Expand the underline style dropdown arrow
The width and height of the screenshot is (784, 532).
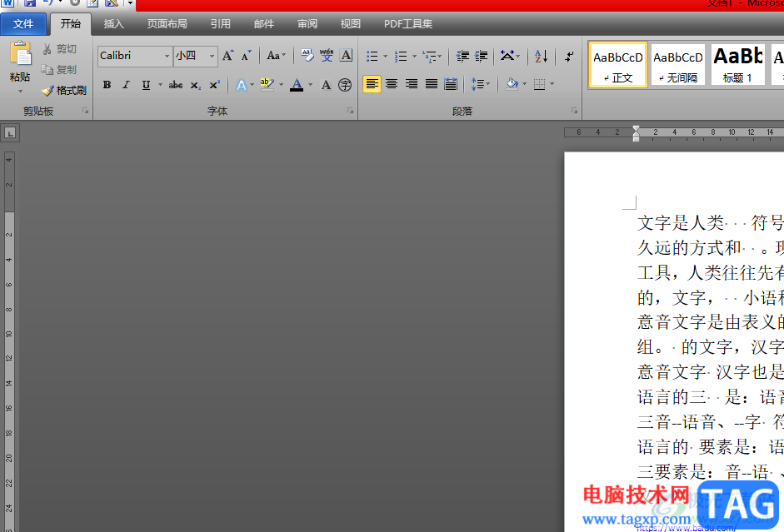(x=160, y=85)
